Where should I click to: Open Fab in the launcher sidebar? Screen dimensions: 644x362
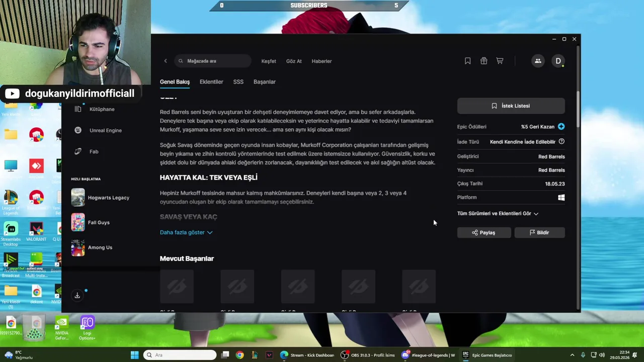click(x=94, y=151)
